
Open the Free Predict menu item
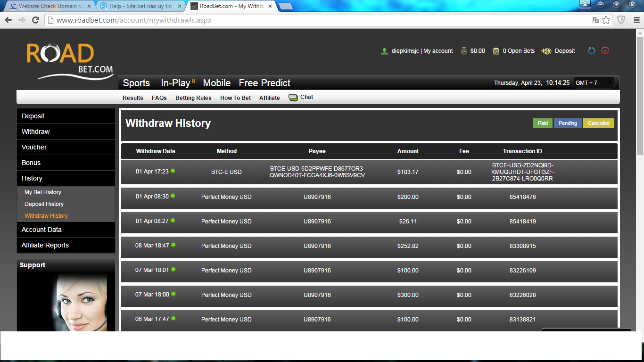point(264,83)
